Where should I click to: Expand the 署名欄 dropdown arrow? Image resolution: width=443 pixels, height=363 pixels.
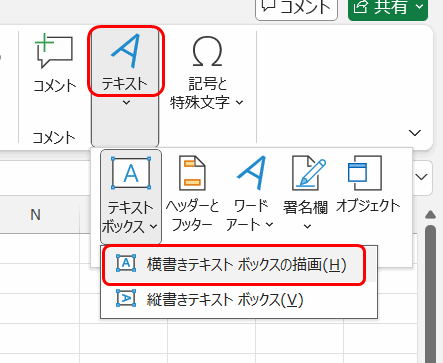(307, 227)
